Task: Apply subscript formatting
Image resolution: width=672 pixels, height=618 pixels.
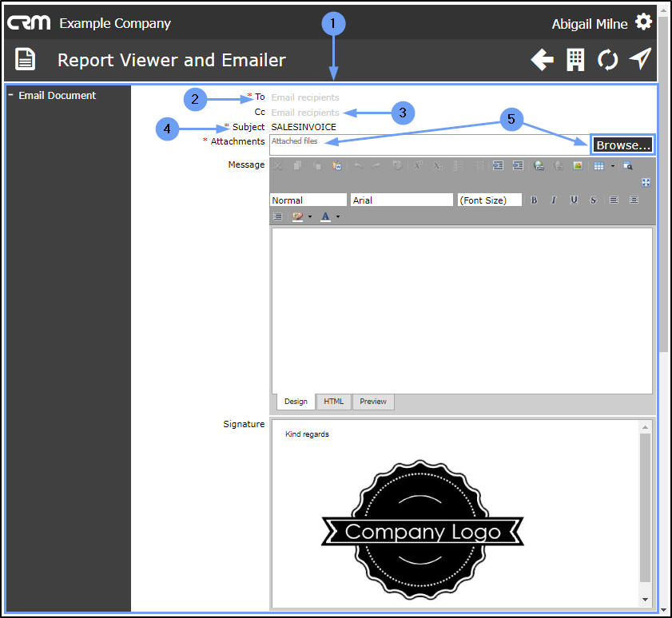Action: point(438,166)
